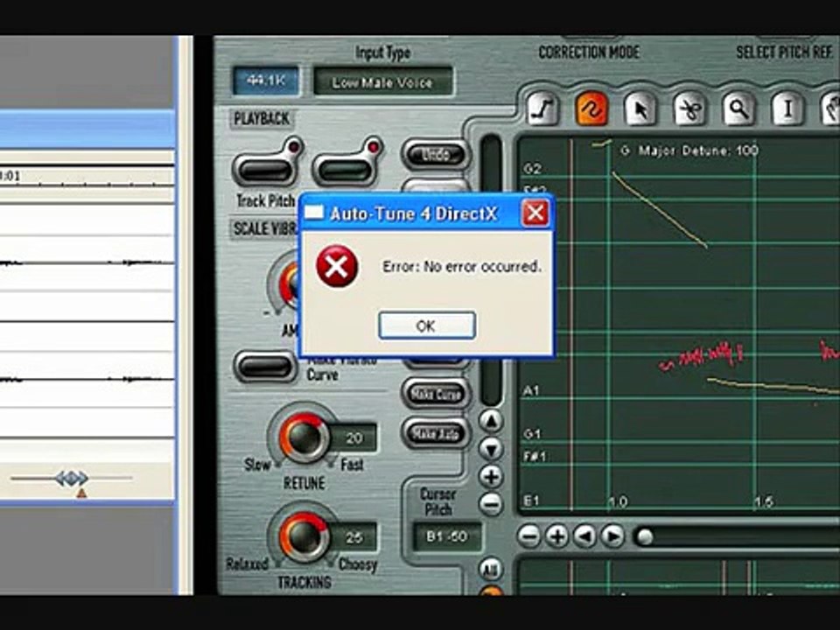The image size is (840, 630).
Task: Click the vertical zoom out minus button
Action: pyautogui.click(x=491, y=504)
